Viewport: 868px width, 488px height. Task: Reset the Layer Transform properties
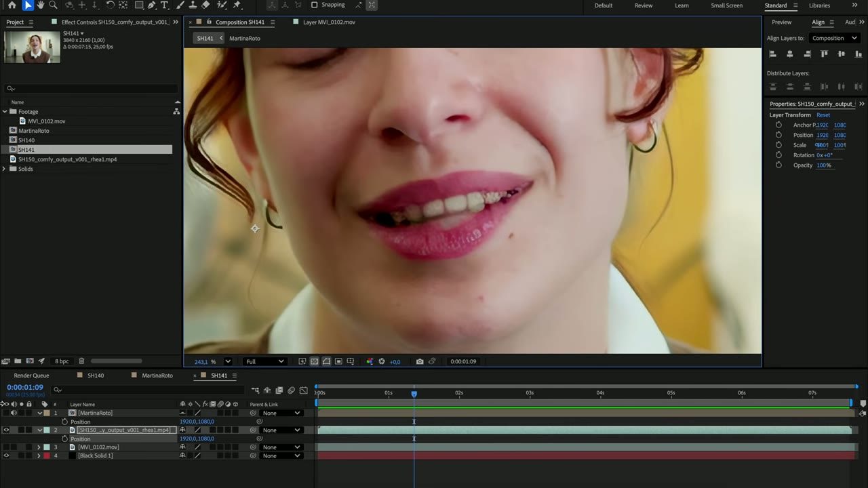tap(823, 115)
